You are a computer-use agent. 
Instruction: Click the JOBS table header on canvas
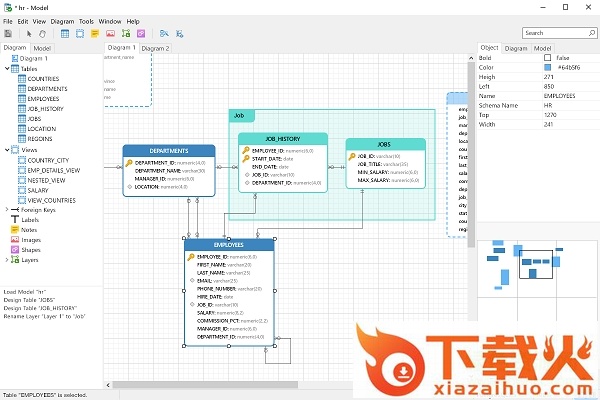[x=385, y=144]
